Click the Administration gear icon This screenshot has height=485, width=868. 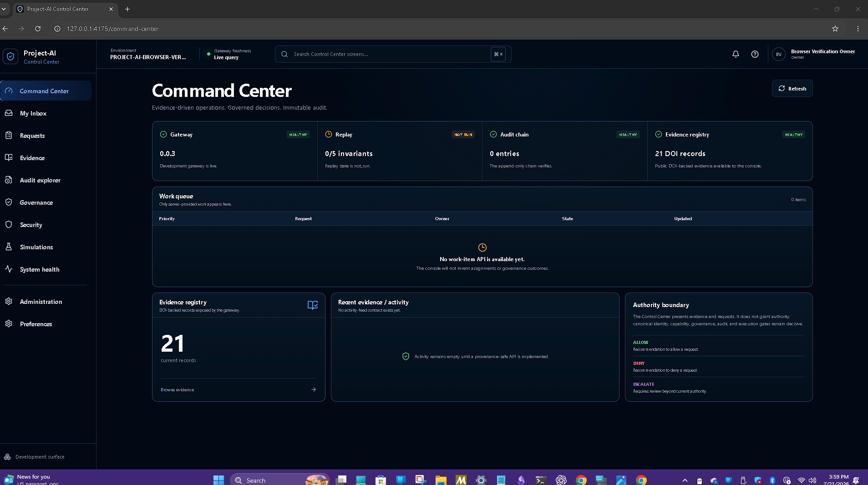coord(9,301)
